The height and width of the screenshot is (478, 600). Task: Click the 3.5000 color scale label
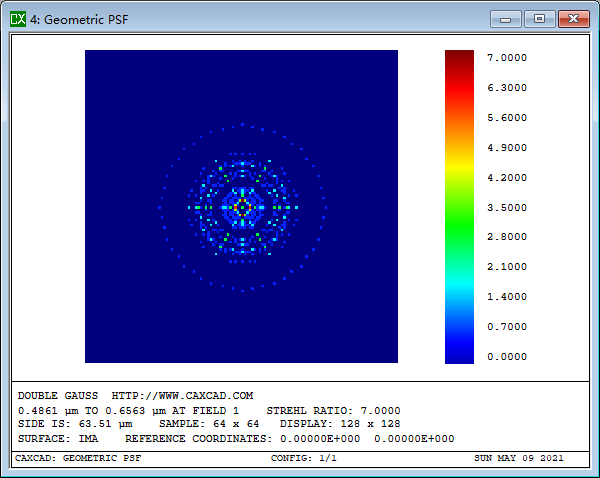(507, 207)
